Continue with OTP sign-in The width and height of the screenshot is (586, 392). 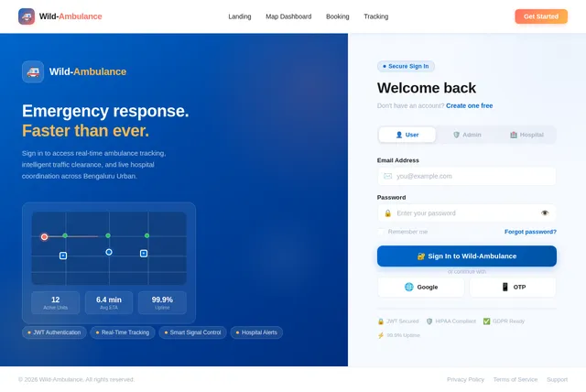(x=513, y=287)
